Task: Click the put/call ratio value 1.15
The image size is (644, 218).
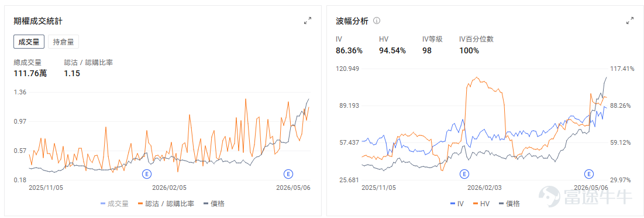Action: tap(72, 74)
